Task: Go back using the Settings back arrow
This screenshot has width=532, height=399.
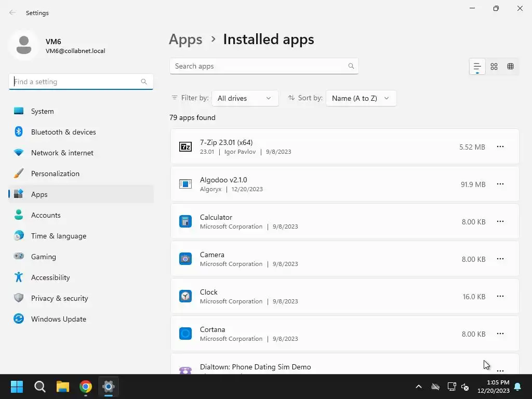Action: pyautogui.click(x=12, y=12)
